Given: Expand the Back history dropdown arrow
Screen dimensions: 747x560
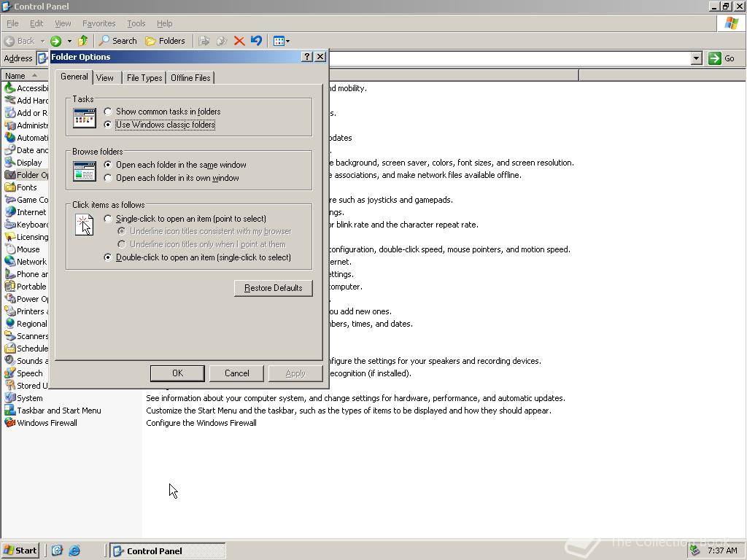Looking at the screenshot, I should pos(42,41).
